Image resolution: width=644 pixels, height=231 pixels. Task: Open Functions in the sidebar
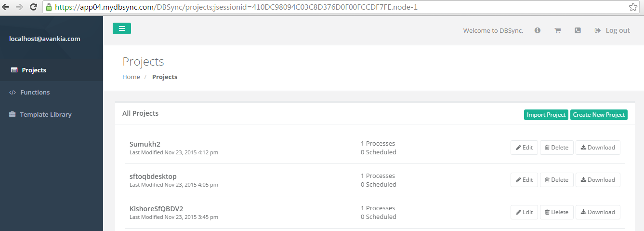pos(35,92)
